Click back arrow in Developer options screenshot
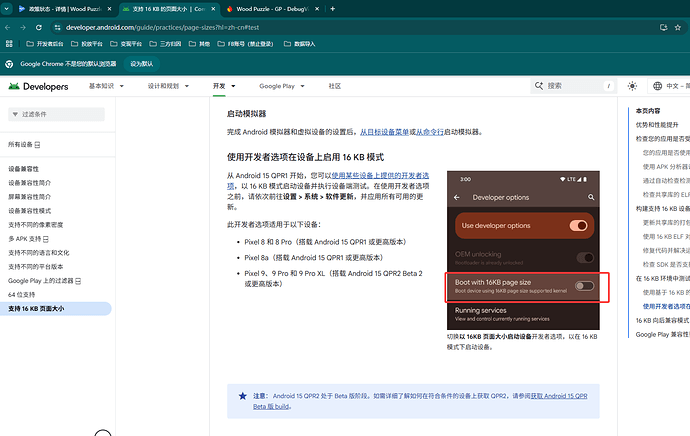This screenshot has height=436, width=690. pos(457,198)
